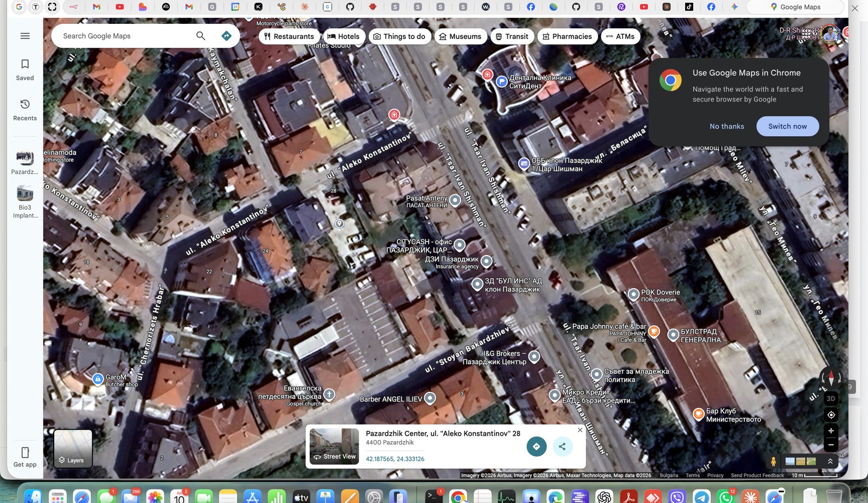Open the Recents panel
Screen dimensions: 868x503
[25, 110]
